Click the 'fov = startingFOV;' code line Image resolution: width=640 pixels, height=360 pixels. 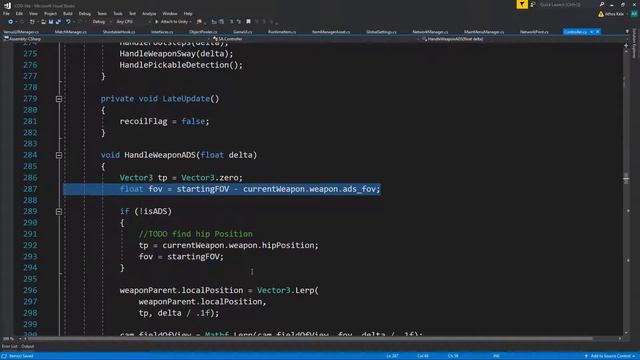(181, 256)
